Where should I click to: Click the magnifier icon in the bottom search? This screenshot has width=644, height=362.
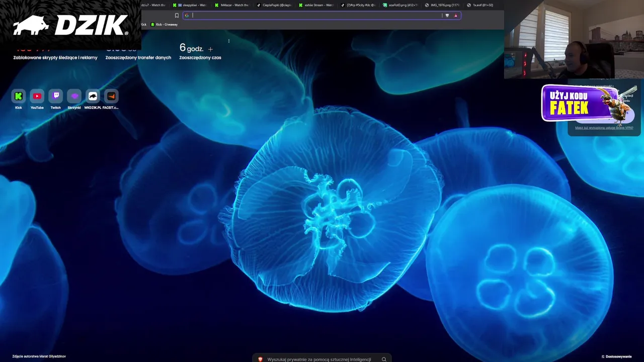tap(384, 359)
